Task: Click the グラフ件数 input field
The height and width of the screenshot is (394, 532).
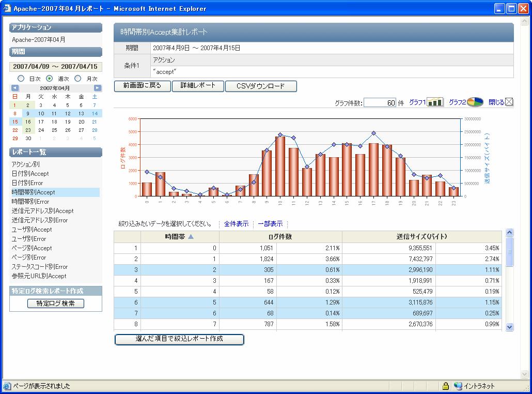Action: [x=380, y=103]
